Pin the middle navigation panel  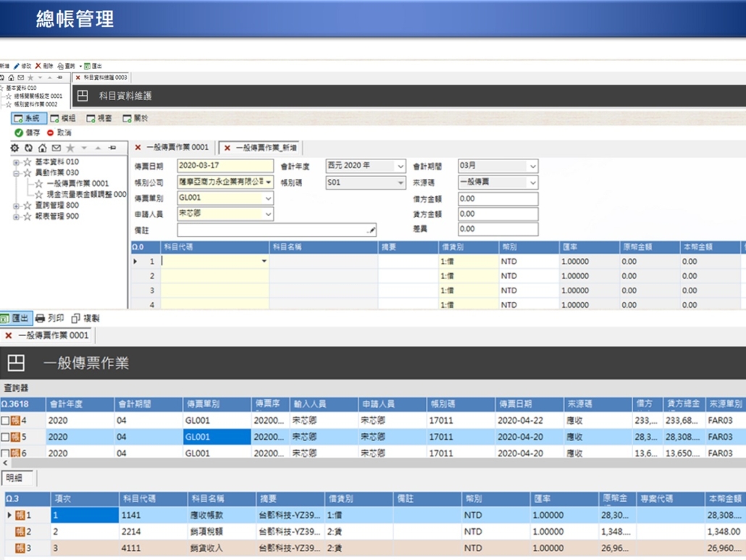(112, 148)
